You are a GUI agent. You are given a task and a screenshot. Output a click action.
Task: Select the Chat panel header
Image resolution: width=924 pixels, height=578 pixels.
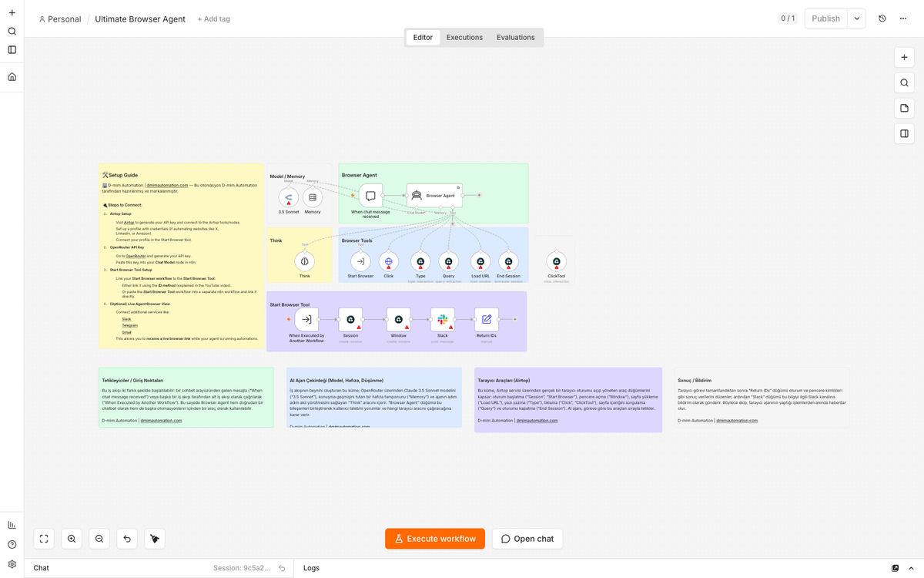pos(41,568)
